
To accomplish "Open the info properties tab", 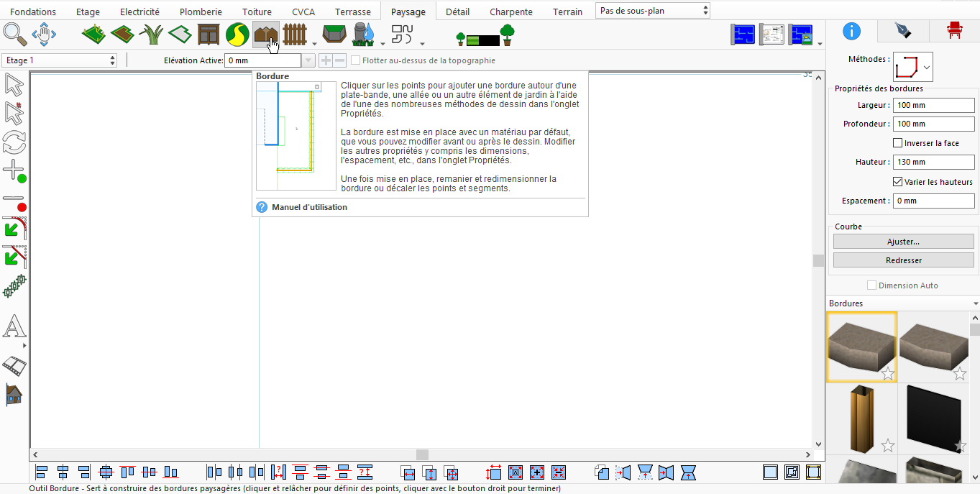I will [x=851, y=30].
